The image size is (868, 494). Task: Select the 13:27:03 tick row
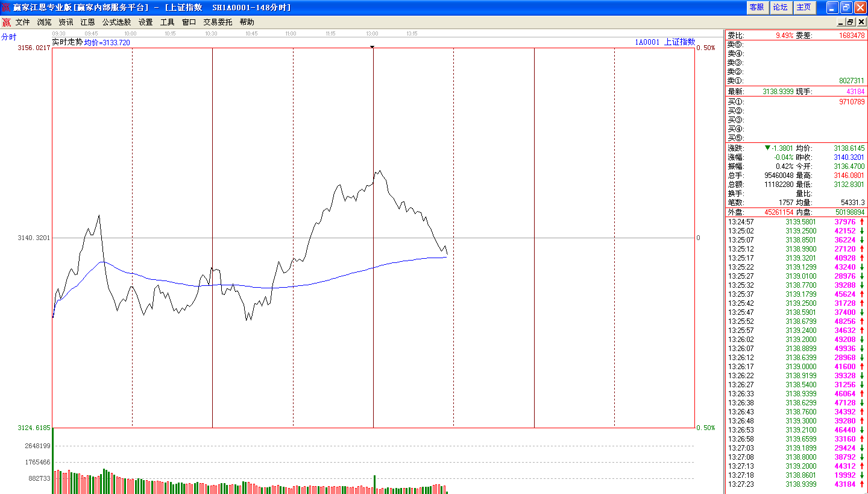tap(796, 448)
